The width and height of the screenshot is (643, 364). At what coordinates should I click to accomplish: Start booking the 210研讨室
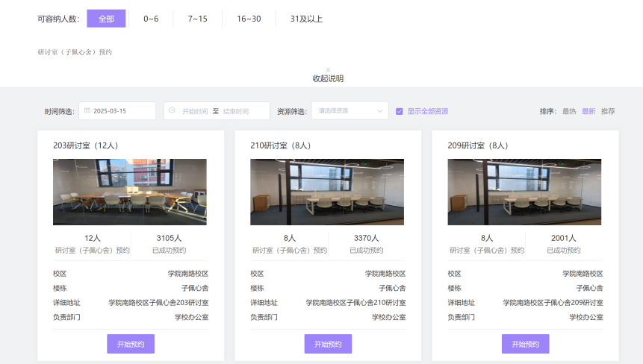coord(328,344)
